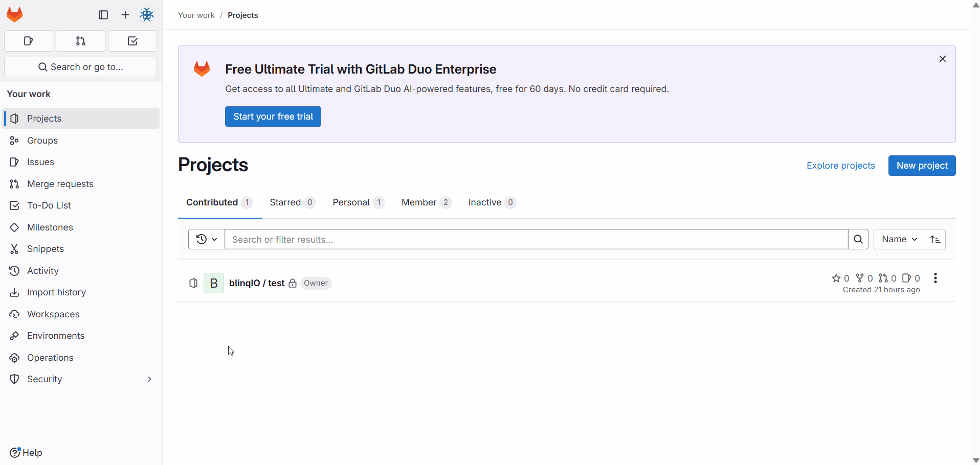Open the project actions ellipsis menu

[935, 278]
